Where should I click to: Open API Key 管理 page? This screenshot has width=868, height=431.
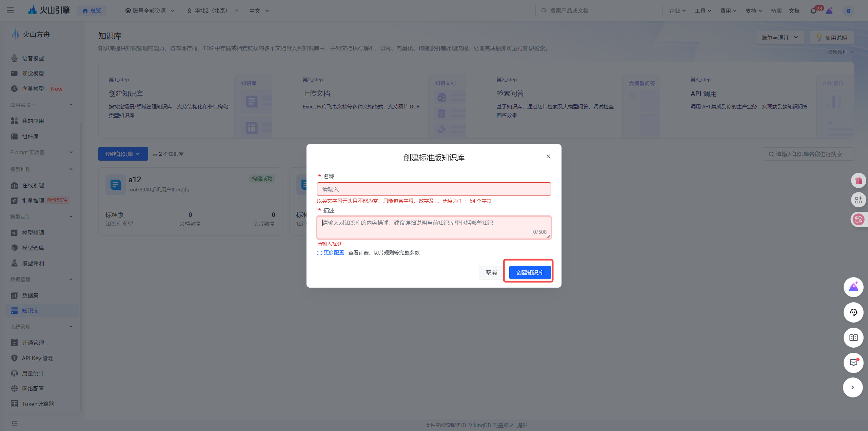click(38, 358)
